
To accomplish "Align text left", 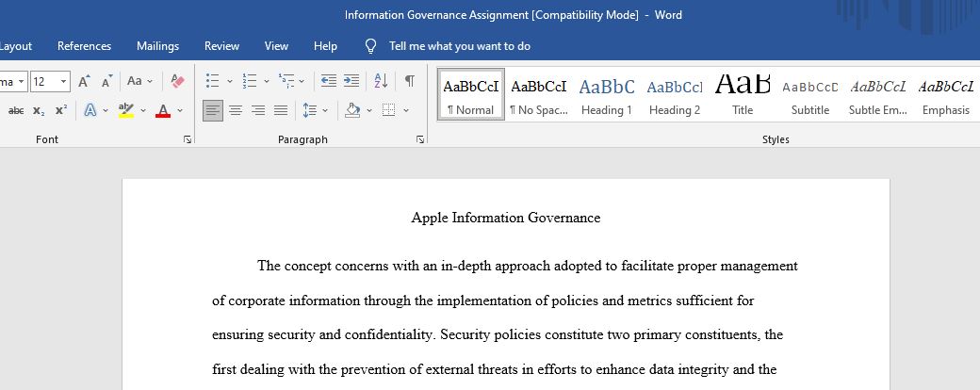I will coord(213,110).
